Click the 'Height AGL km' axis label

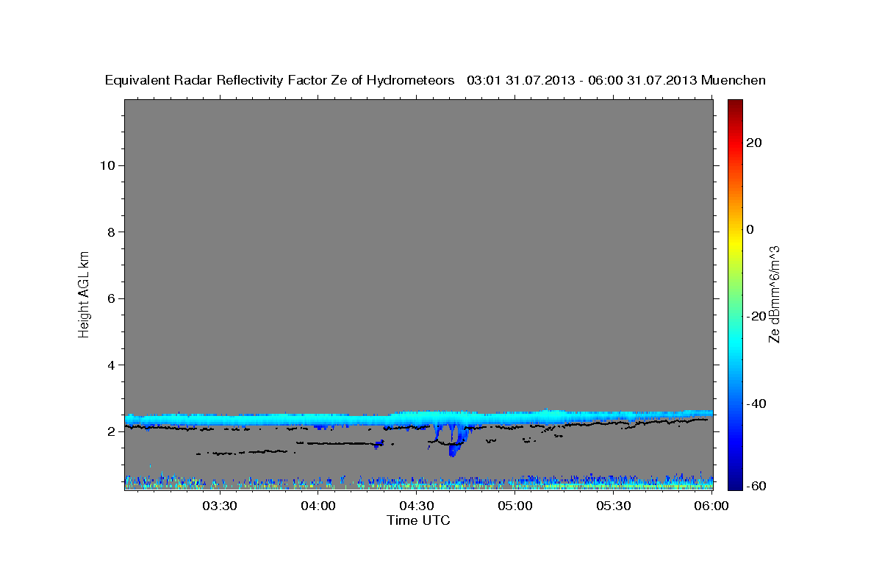point(84,293)
